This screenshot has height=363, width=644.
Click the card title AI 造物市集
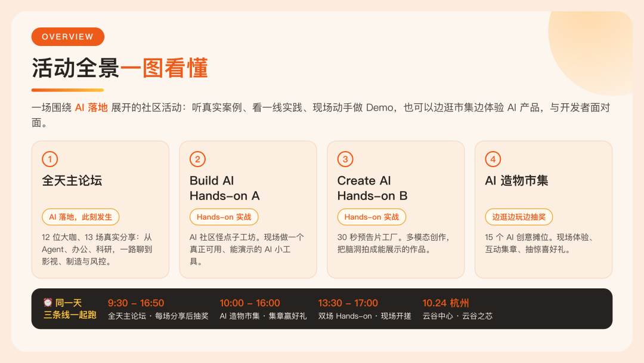click(516, 180)
